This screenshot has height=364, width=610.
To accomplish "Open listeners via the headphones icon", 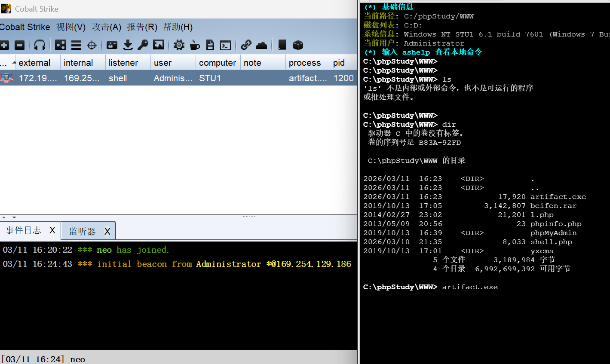I will tap(40, 45).
